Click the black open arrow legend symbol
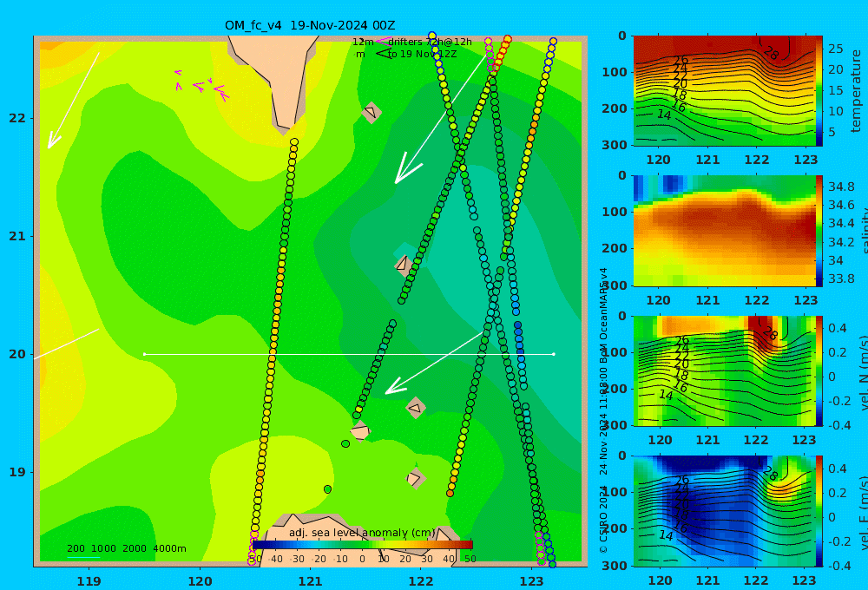Screen dimensions: 868x590 coord(383,54)
